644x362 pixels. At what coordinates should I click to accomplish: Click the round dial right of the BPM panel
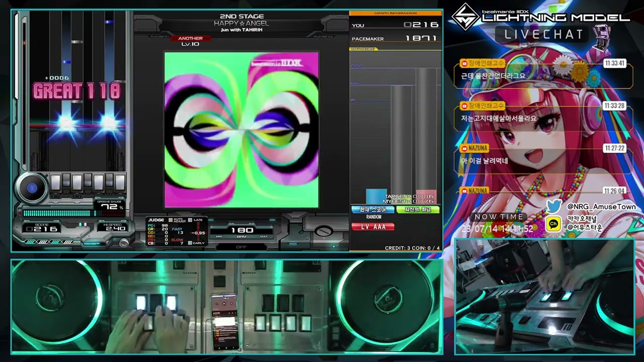pyautogui.click(x=325, y=231)
